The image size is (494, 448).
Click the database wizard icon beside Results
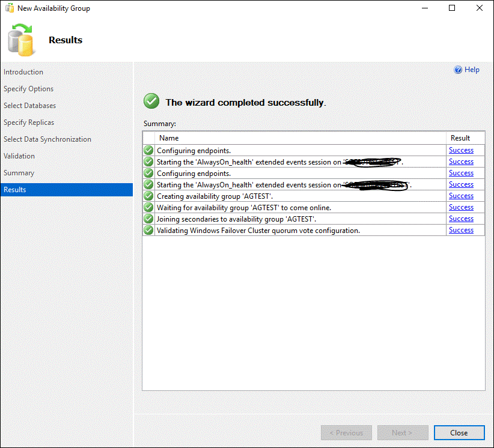[21, 40]
